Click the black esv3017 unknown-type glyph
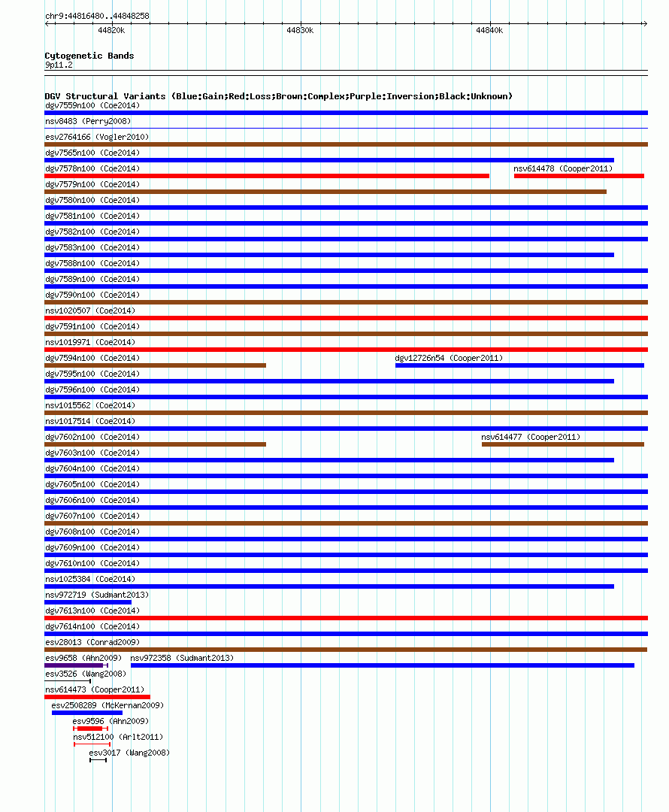This screenshot has width=669, height=812. click(x=98, y=760)
